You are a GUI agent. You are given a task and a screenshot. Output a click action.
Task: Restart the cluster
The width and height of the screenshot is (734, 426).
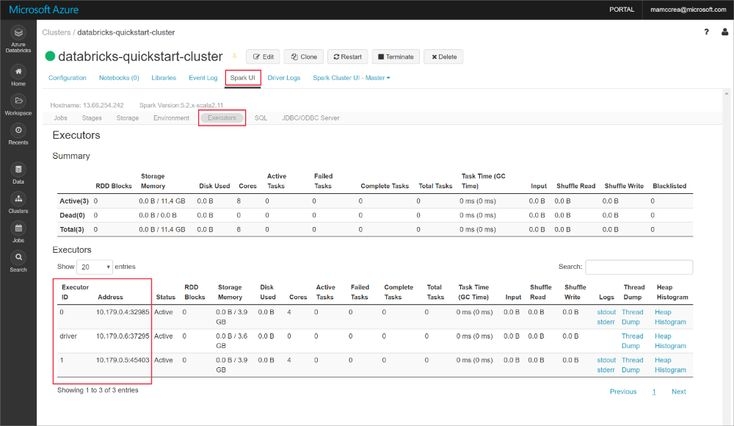coord(347,57)
